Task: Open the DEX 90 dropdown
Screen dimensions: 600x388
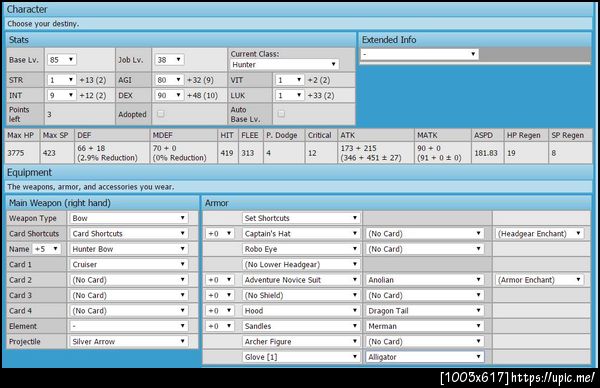Action: click(169, 95)
